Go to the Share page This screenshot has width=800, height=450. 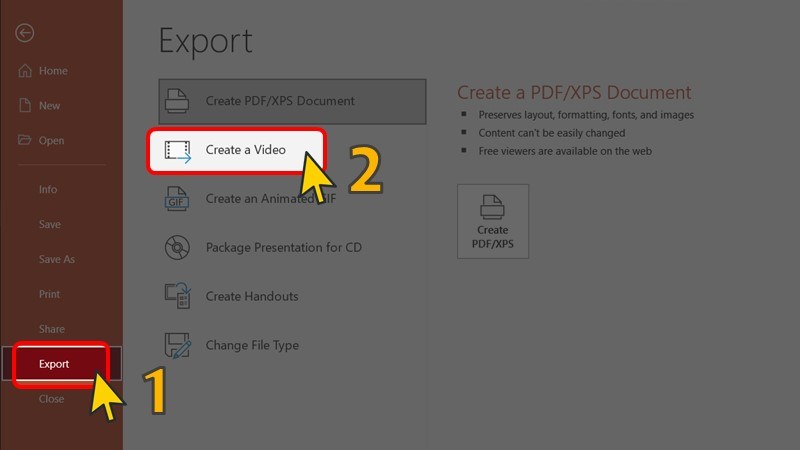point(51,329)
